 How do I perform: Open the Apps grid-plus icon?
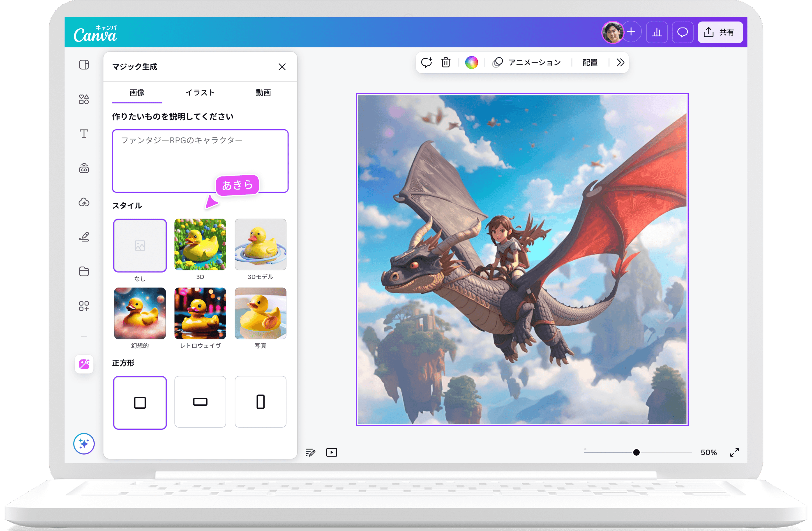pos(84,306)
